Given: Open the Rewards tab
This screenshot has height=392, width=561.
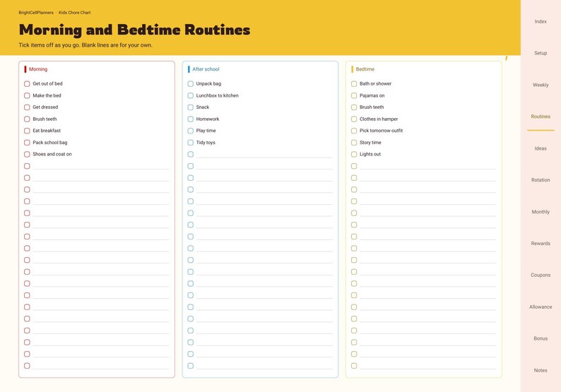Looking at the screenshot, I should tap(541, 243).
